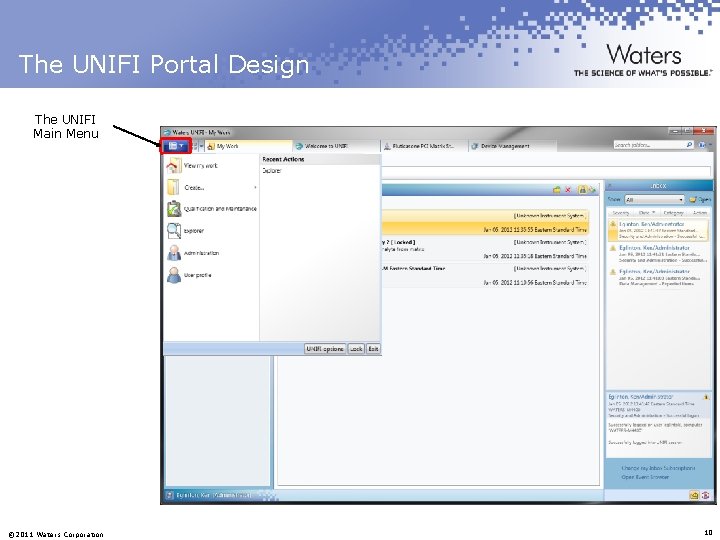
Task: Click the My Work tab icon
Action: [211, 146]
